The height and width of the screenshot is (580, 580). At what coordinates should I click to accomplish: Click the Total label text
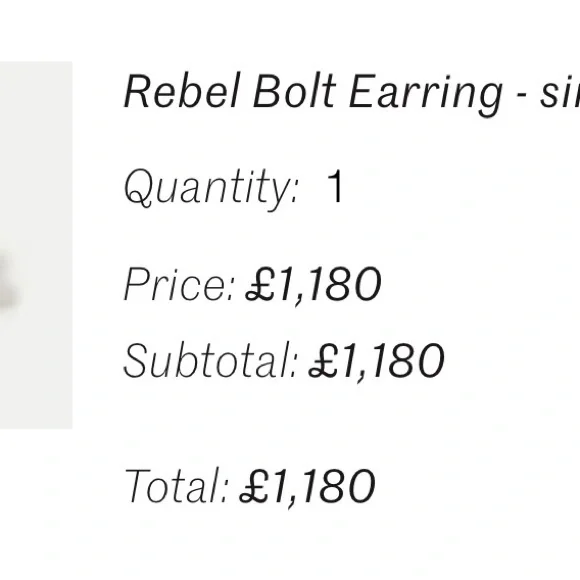point(177,486)
